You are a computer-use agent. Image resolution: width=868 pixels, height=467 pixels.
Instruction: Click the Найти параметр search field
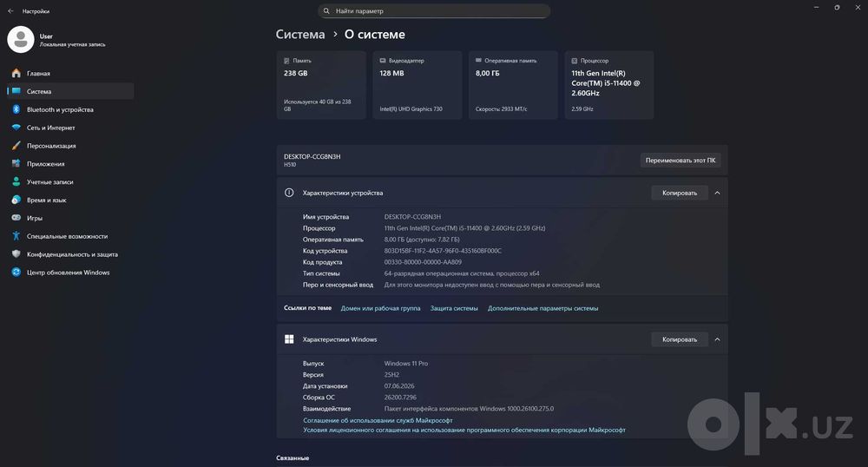pos(434,11)
